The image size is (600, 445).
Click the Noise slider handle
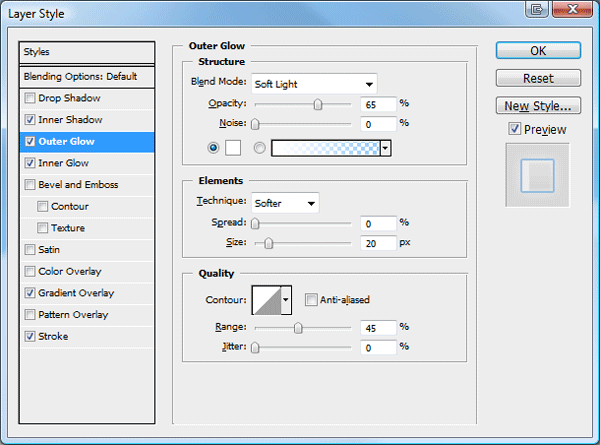(255, 124)
